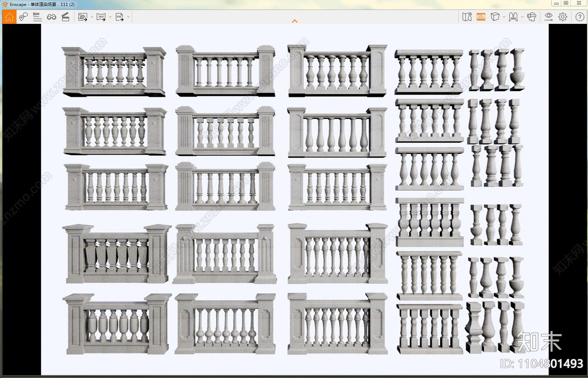Viewport: 588px width, 378px height.
Task: Minimize the Enscape window
Action: [556, 3]
